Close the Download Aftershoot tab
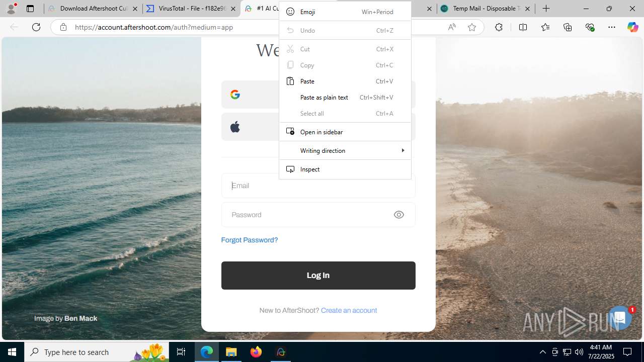The height and width of the screenshot is (362, 644). click(x=135, y=9)
